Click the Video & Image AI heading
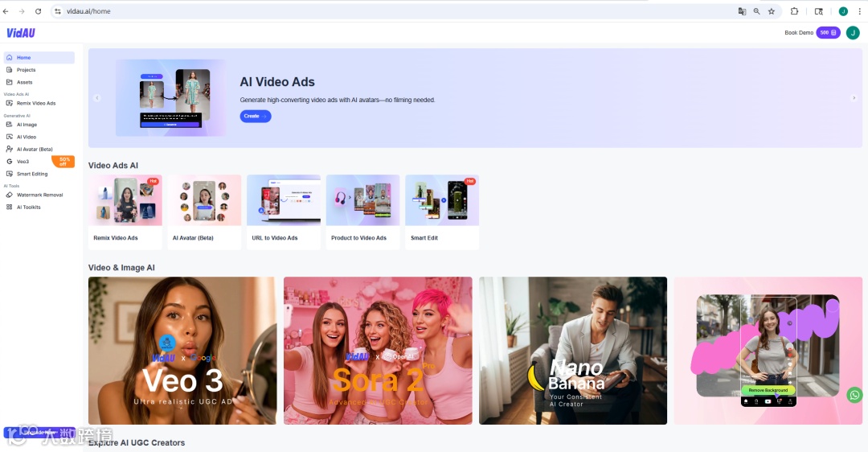The width and height of the screenshot is (868, 452). (121, 268)
